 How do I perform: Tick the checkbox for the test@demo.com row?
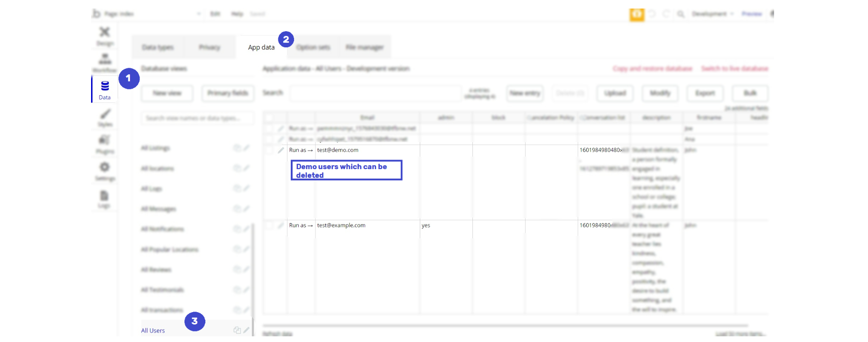269,150
